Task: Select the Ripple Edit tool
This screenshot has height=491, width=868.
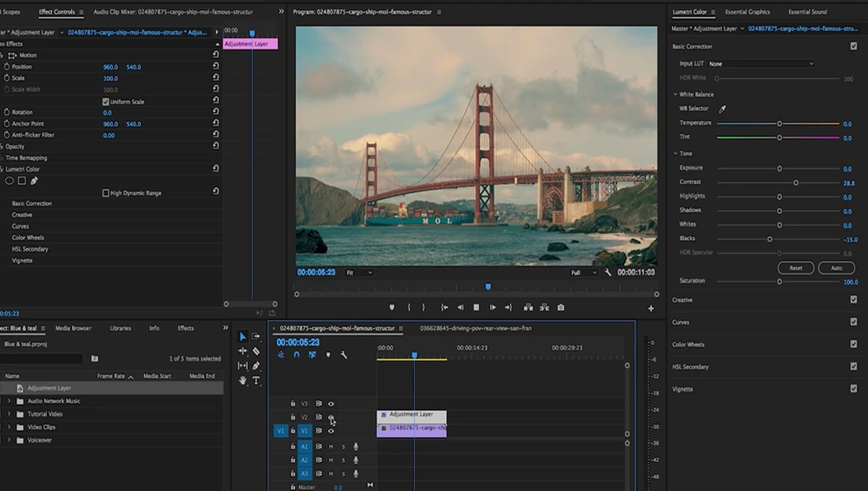Action: 242,351
